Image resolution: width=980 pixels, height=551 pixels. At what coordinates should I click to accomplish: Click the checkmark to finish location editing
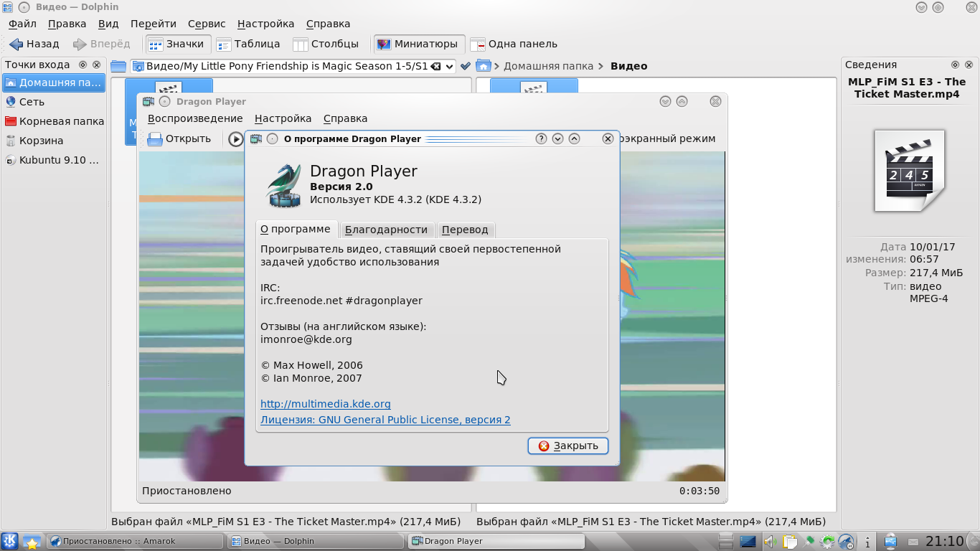[x=465, y=66]
